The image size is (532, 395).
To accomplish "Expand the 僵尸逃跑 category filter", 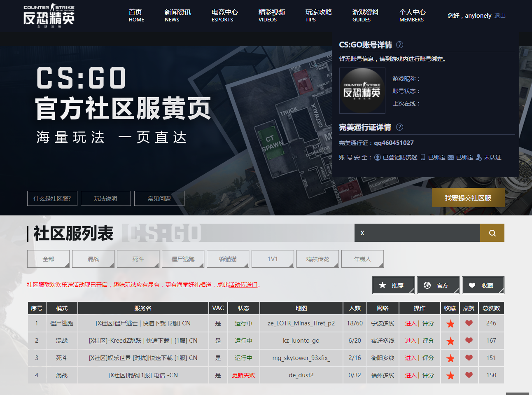I will click(x=183, y=259).
